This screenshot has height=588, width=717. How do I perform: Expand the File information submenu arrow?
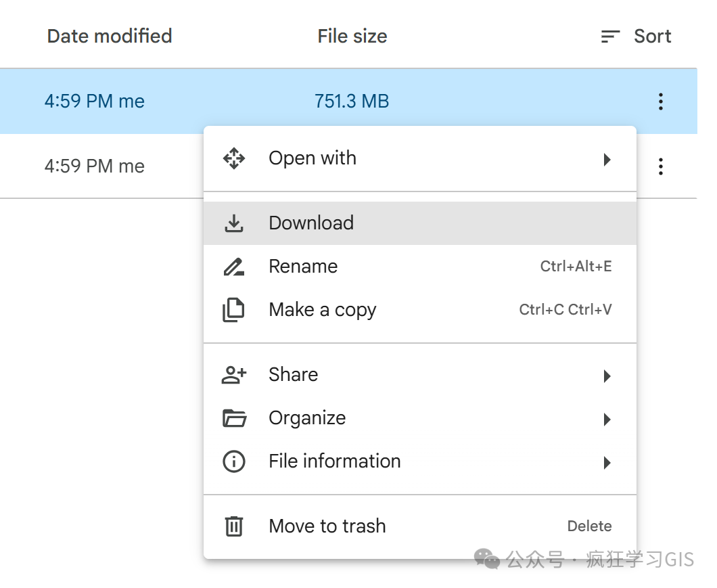[x=607, y=463]
